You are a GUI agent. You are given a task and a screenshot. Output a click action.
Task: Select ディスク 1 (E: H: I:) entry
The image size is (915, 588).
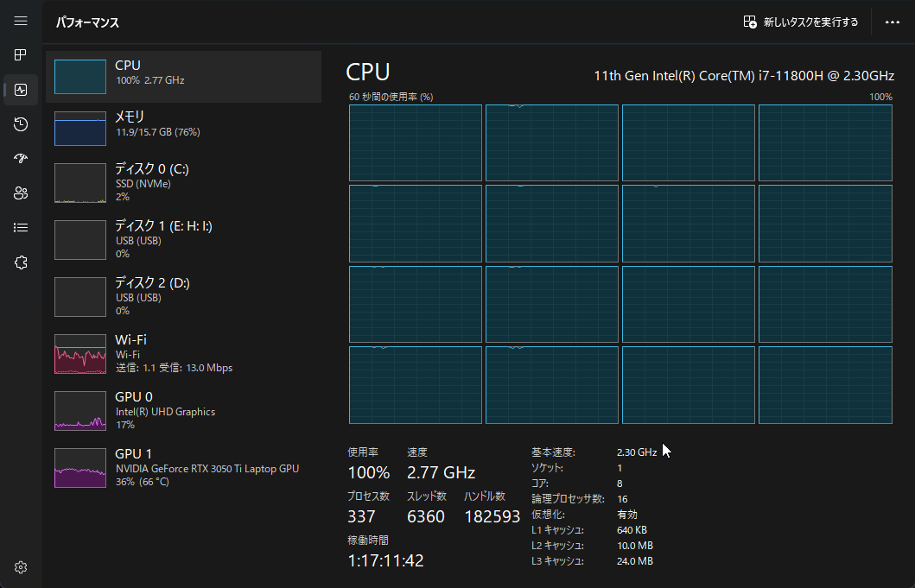click(x=183, y=239)
